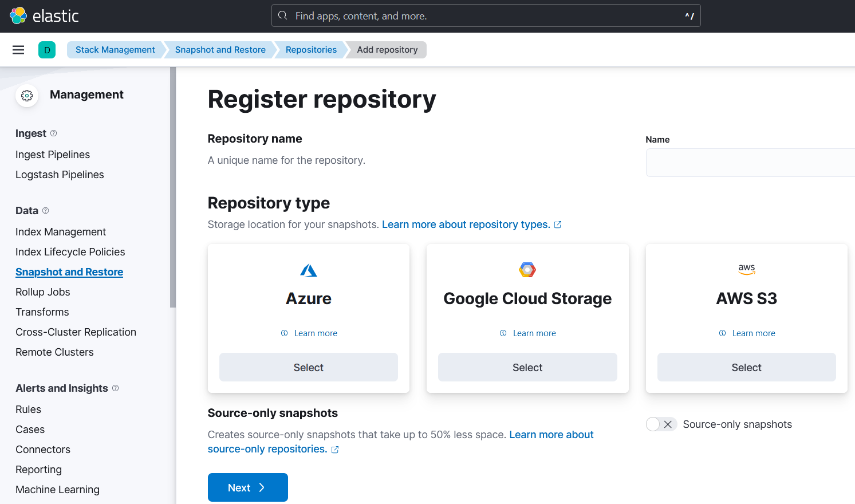Click the Elastic logo
The height and width of the screenshot is (504, 855).
click(x=44, y=15)
